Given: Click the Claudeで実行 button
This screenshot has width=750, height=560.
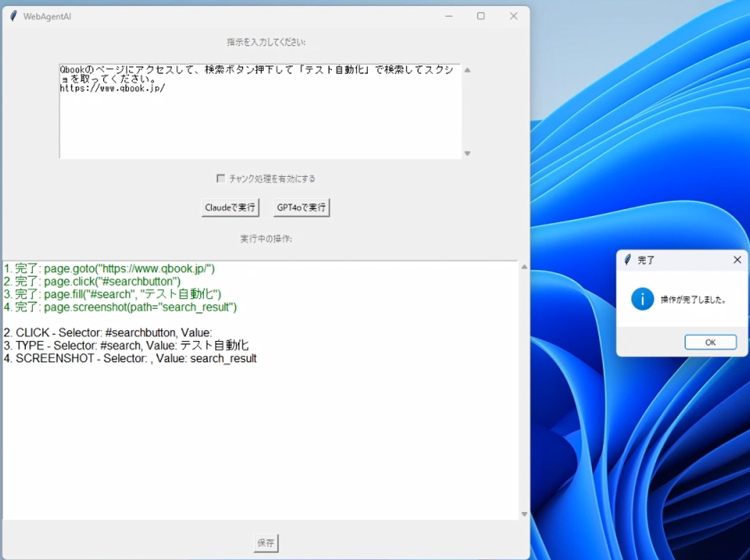Looking at the screenshot, I should pyautogui.click(x=230, y=207).
